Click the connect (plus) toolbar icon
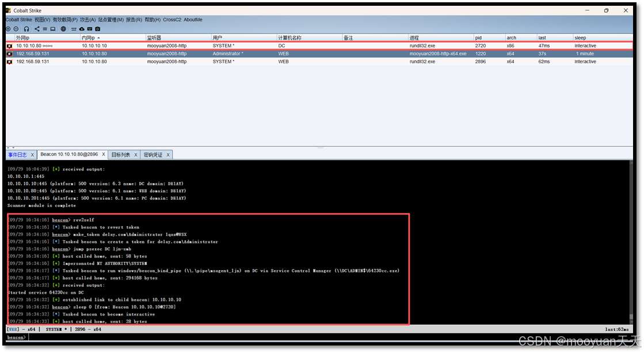 tap(8, 29)
